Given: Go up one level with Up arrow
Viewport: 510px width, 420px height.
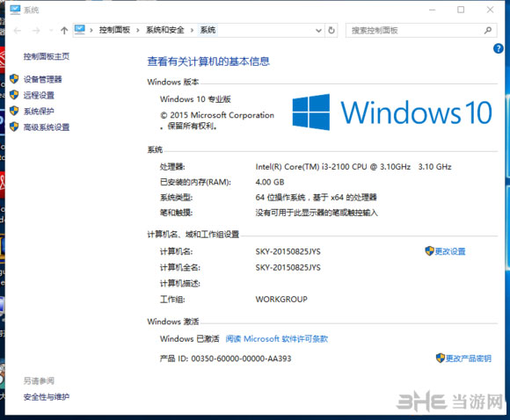Looking at the screenshot, I should 64,31.
